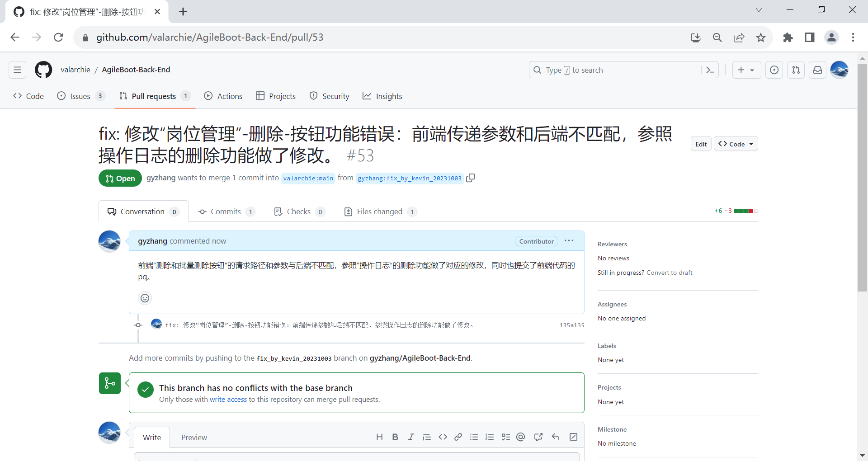Switch to the Commits tab
This screenshot has width=868, height=461.
pos(227,212)
